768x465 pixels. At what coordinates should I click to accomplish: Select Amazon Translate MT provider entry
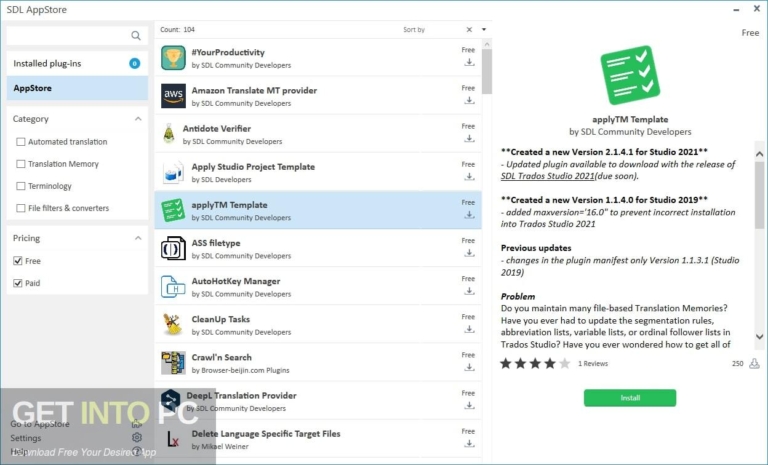click(x=318, y=96)
